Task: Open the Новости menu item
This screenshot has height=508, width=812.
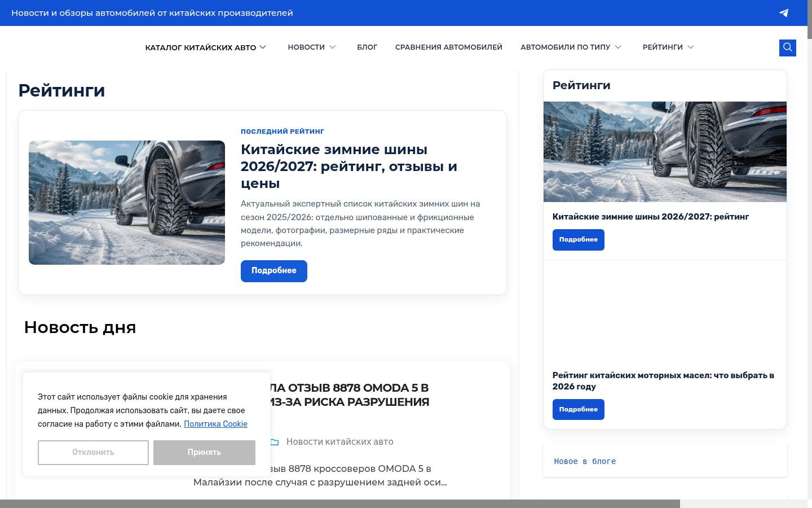Action: pyautogui.click(x=306, y=47)
